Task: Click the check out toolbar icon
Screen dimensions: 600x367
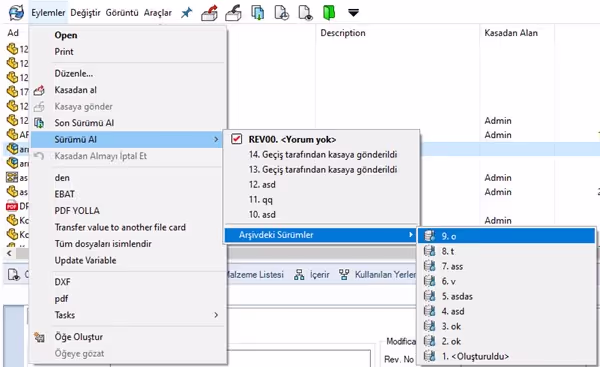Action: click(x=209, y=13)
